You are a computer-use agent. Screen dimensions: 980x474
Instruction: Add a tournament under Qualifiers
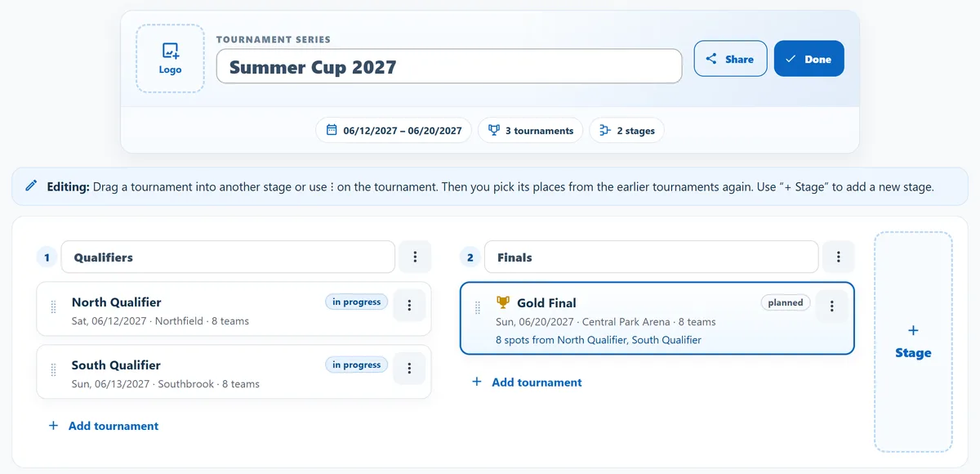[x=104, y=426]
